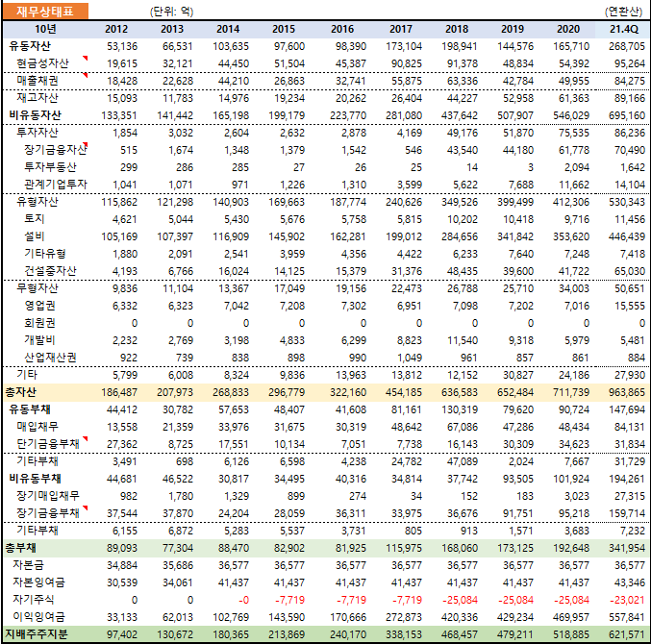Click the 자본잉여금 row label
651x644 pixels.
(38, 582)
